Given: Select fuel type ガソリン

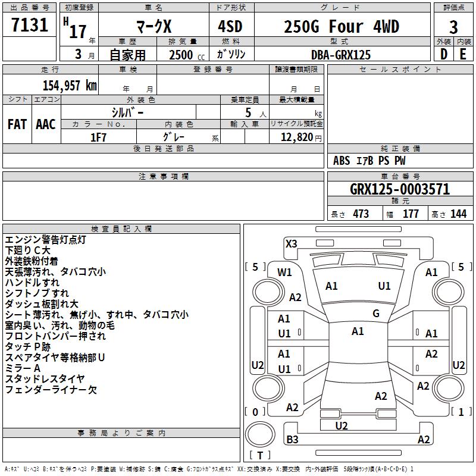Looking at the screenshot, I should point(231,54).
